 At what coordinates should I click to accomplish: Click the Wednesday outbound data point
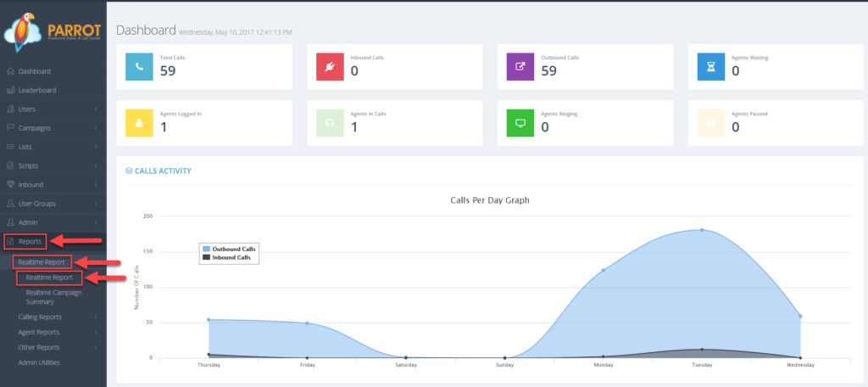[800, 316]
